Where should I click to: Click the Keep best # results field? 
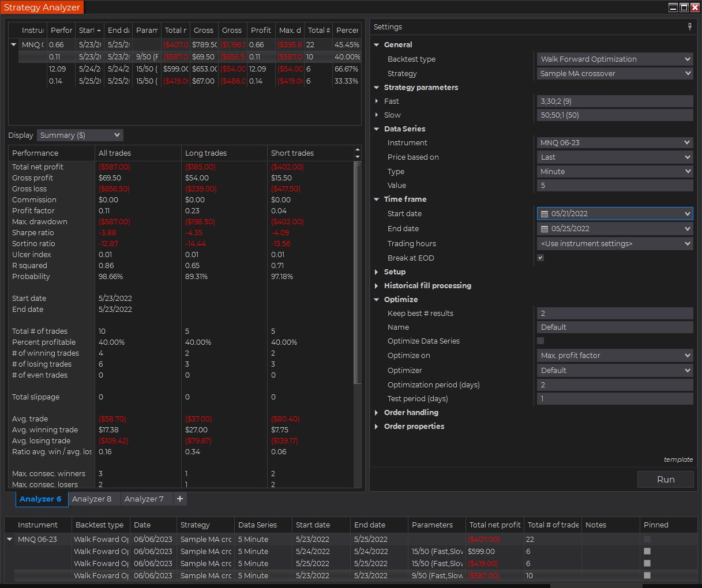coord(614,314)
